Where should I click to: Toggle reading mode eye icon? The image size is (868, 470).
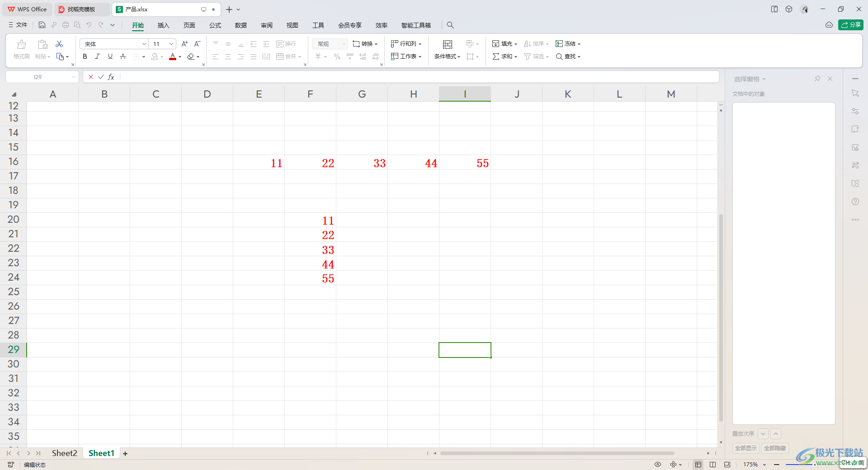(657, 464)
